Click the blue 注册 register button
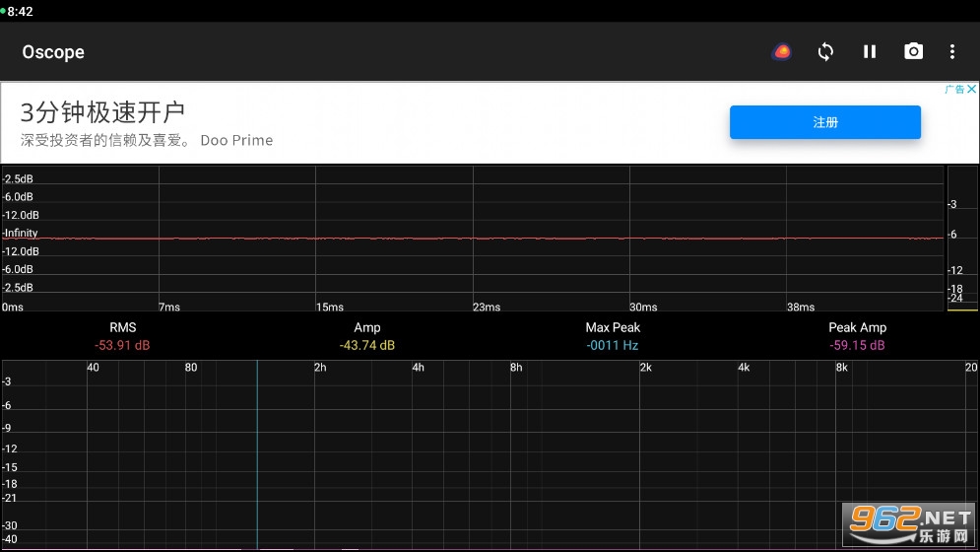Screen dimensions: 980x552 (x=824, y=122)
